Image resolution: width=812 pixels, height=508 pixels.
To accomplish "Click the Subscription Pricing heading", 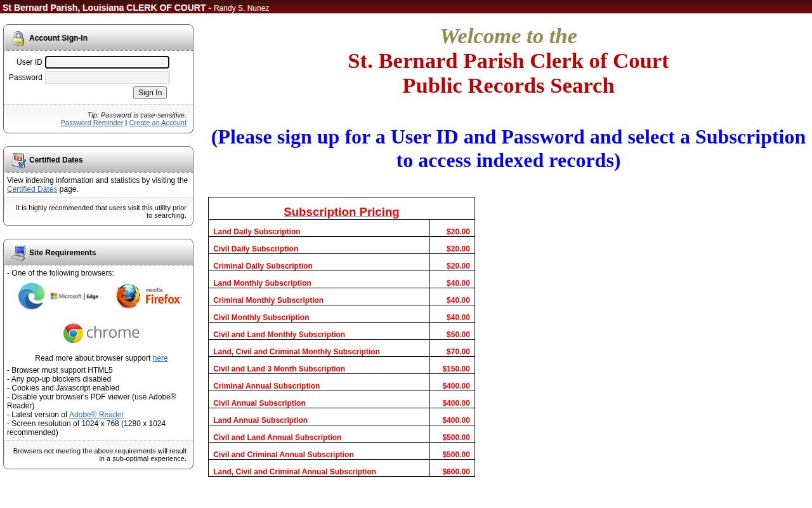I will (x=341, y=212).
